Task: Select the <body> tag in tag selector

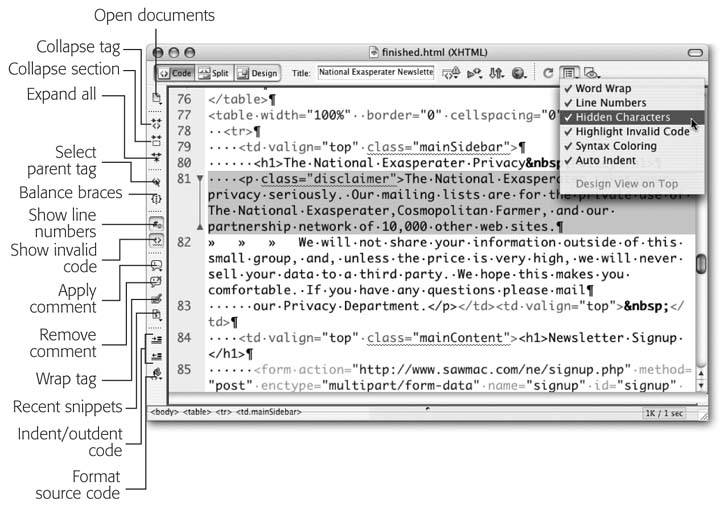Action: pyautogui.click(x=164, y=412)
